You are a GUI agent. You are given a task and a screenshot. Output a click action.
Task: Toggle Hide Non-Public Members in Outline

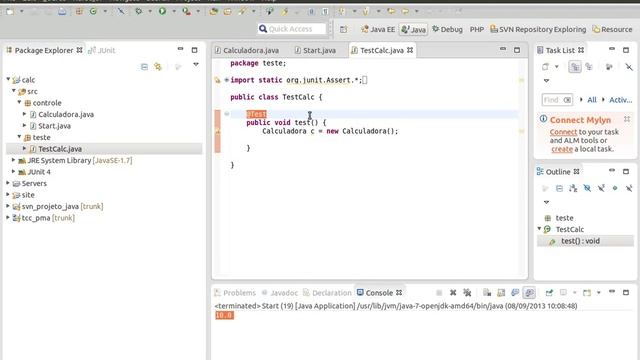pos(615,188)
